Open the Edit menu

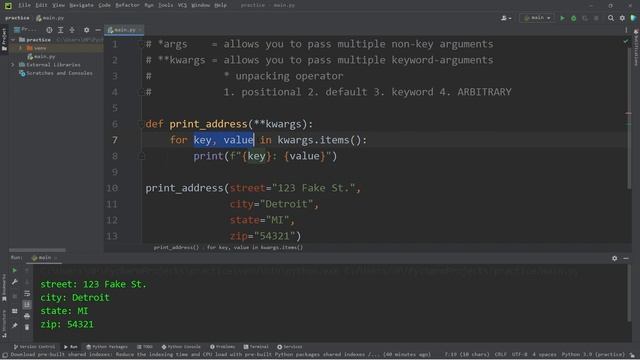[x=42, y=5]
